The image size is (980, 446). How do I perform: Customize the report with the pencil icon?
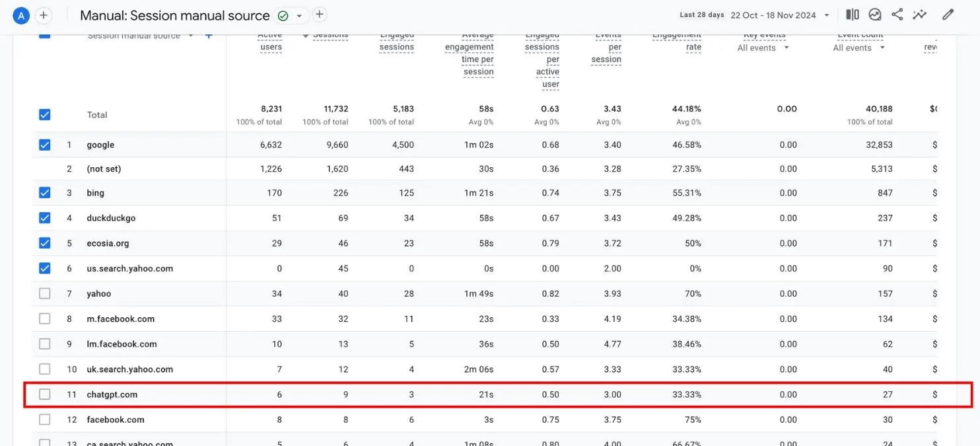[x=948, y=15]
